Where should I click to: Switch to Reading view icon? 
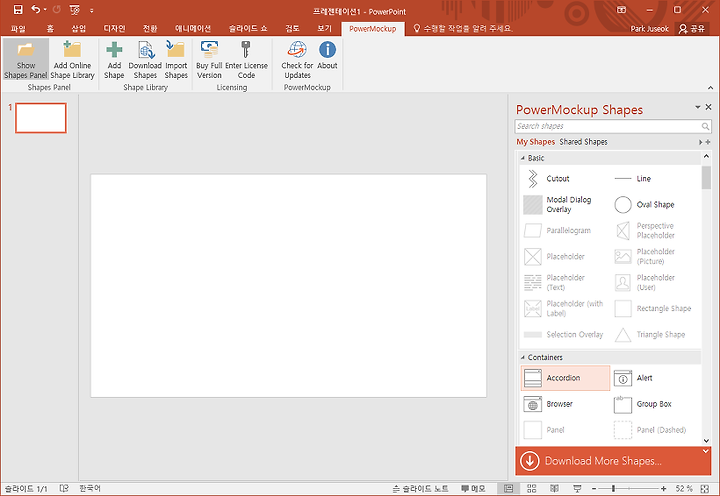coord(554,489)
